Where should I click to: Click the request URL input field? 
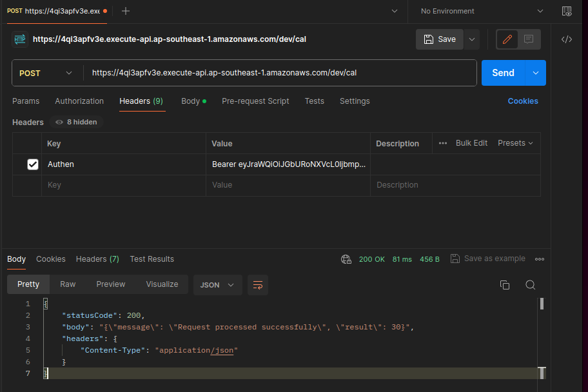point(280,73)
